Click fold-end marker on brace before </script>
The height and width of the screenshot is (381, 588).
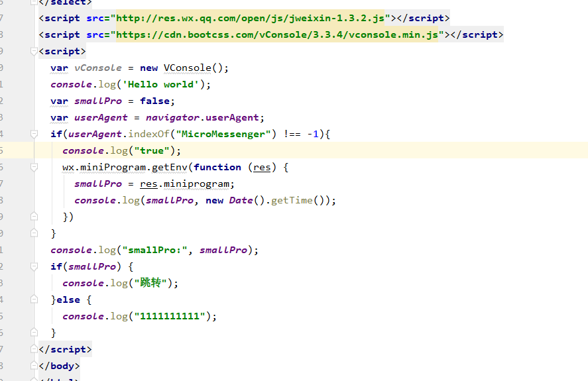click(x=34, y=333)
